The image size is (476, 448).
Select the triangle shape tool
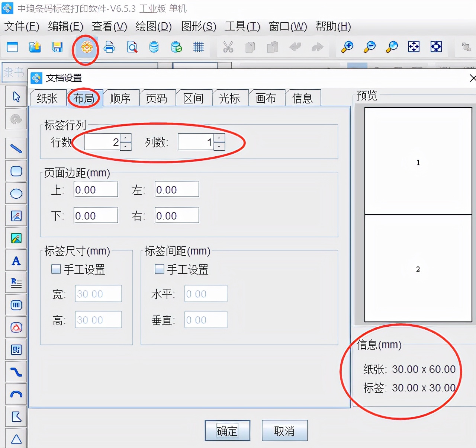tap(16, 439)
